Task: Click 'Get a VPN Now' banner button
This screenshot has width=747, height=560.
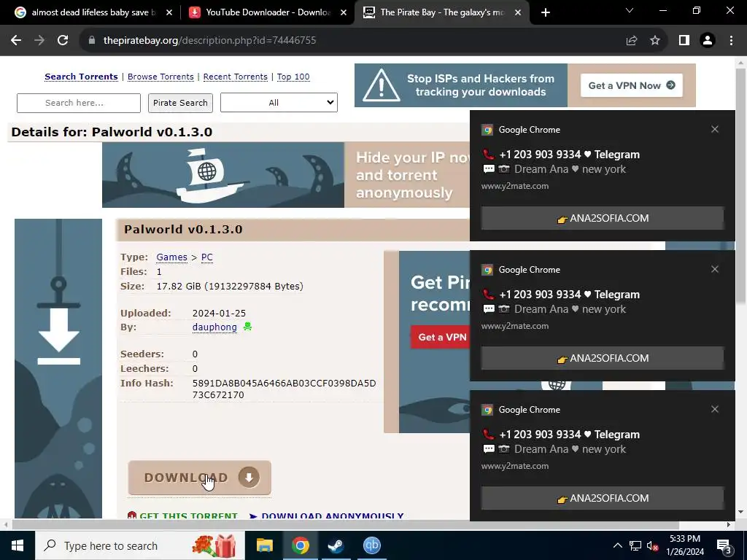Action: (632, 85)
